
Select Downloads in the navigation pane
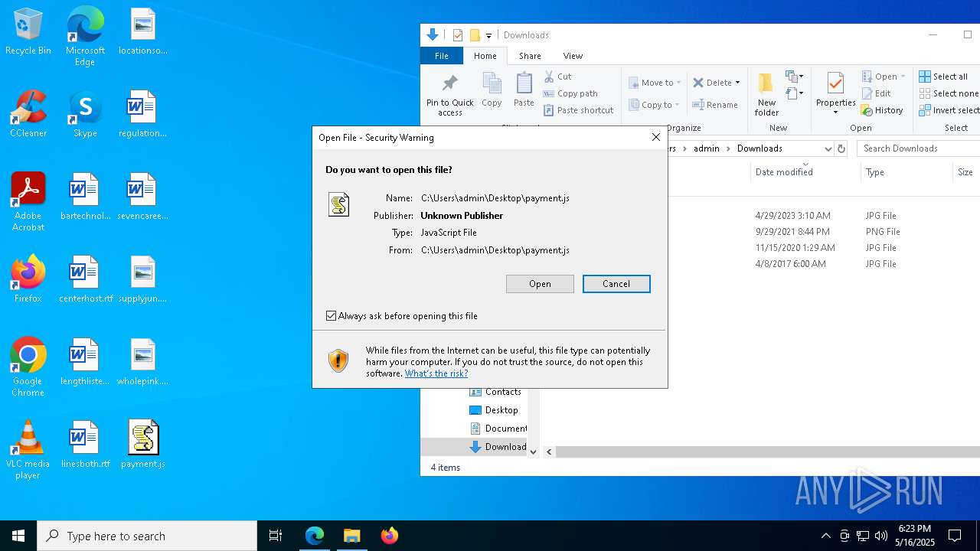(497, 447)
